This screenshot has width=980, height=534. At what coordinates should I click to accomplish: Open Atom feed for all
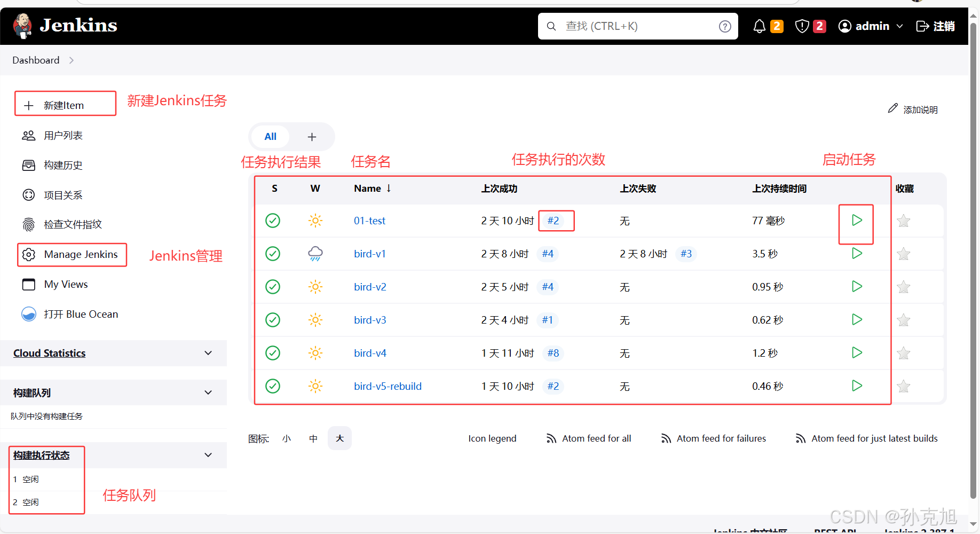(x=588, y=438)
